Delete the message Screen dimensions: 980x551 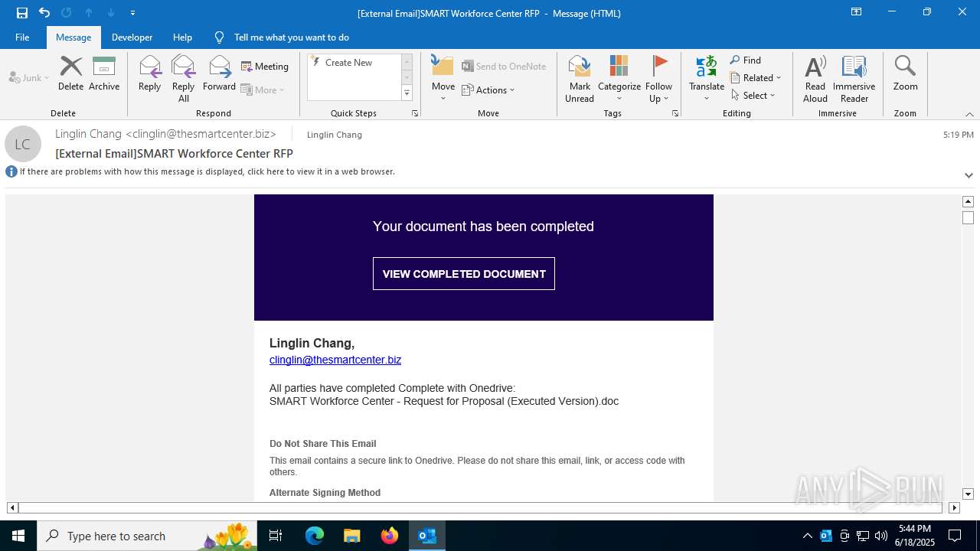70,74
